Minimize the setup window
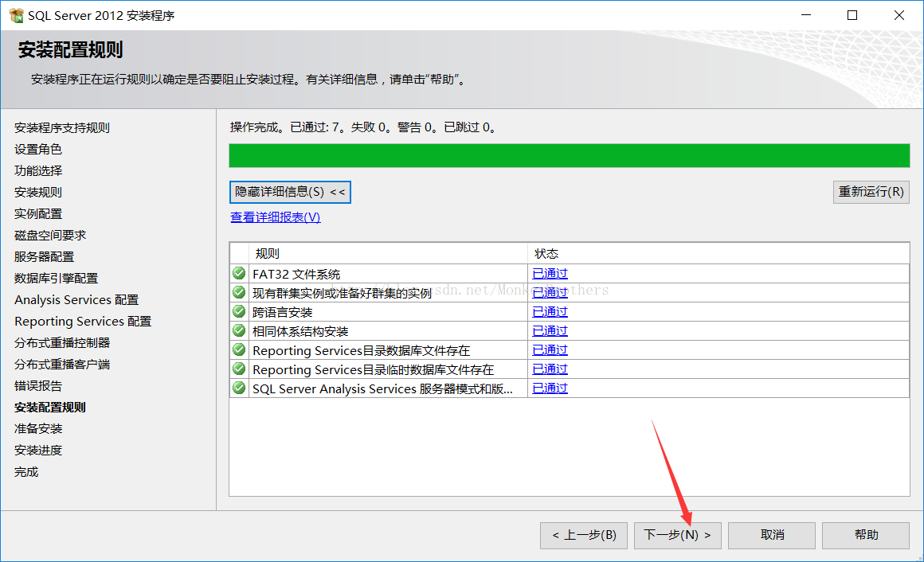 (806, 15)
